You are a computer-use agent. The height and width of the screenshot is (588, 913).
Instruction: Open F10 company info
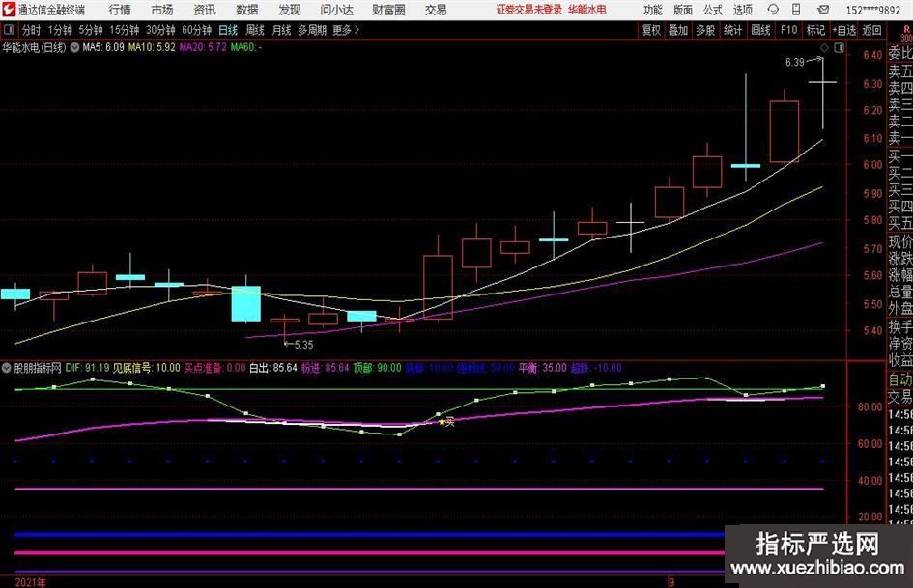pos(789,30)
